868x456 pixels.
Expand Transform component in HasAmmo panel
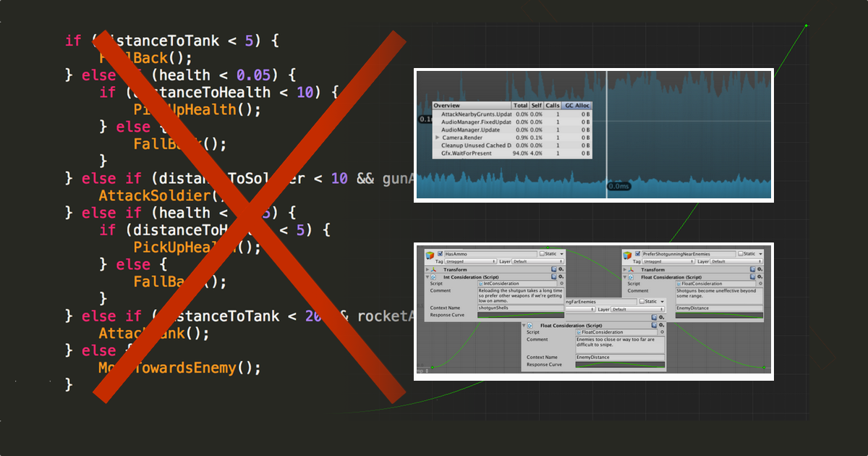point(427,270)
